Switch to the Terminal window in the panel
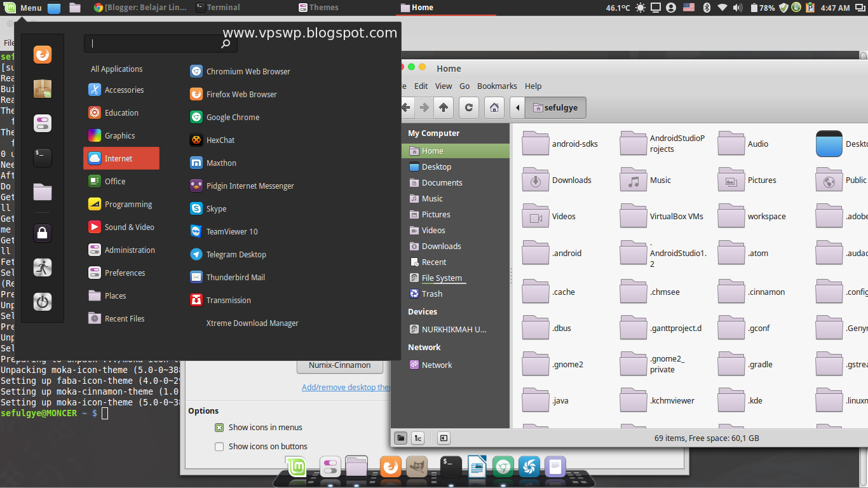Screen dimensions: 868x488 tap(218, 8)
